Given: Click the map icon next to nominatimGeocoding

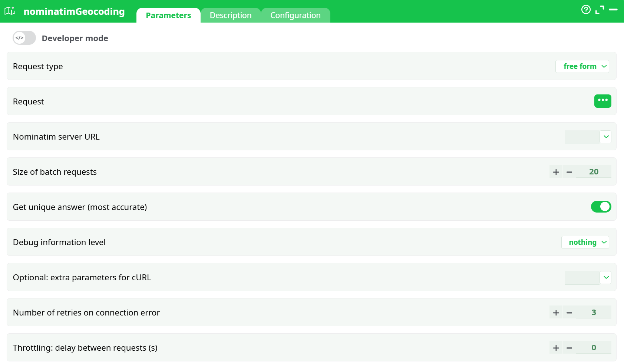Looking at the screenshot, I should coord(10,11).
